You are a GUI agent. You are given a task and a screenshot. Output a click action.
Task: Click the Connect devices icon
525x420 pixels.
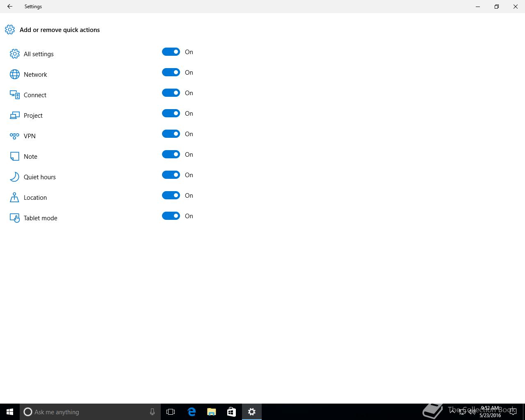(15, 95)
